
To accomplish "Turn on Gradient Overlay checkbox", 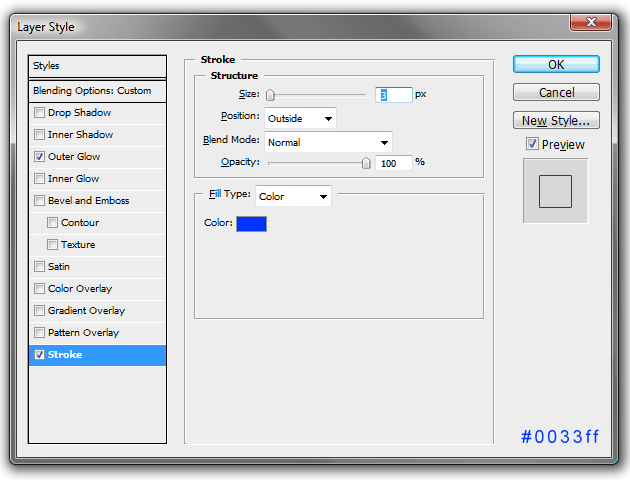I will [39, 310].
